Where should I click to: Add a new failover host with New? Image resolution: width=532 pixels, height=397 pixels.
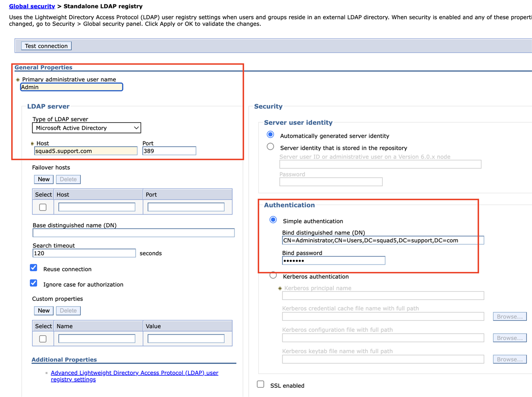43,179
